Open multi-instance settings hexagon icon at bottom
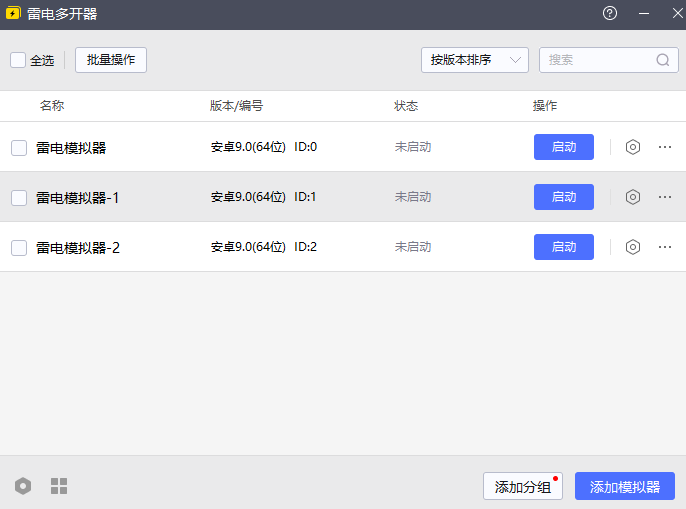This screenshot has height=509, width=686. tap(23, 486)
